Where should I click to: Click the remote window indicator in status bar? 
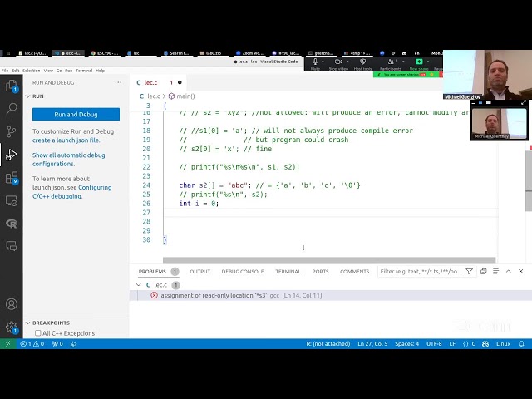(x=8, y=343)
